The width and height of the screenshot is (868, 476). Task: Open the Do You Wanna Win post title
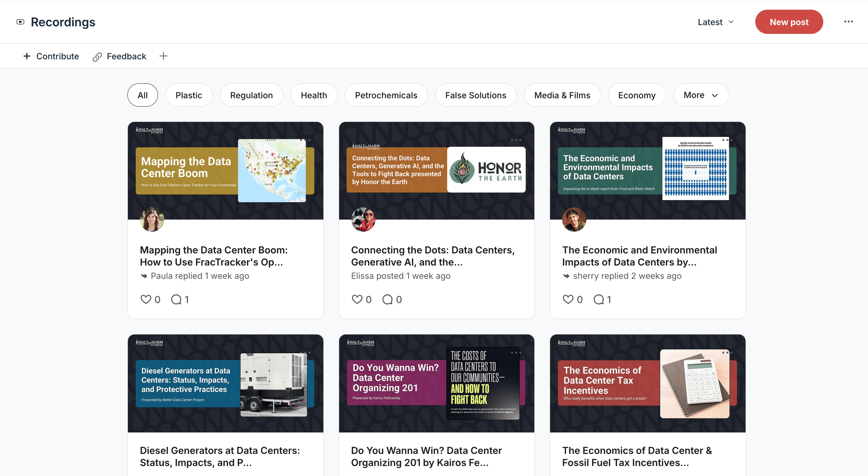click(426, 456)
